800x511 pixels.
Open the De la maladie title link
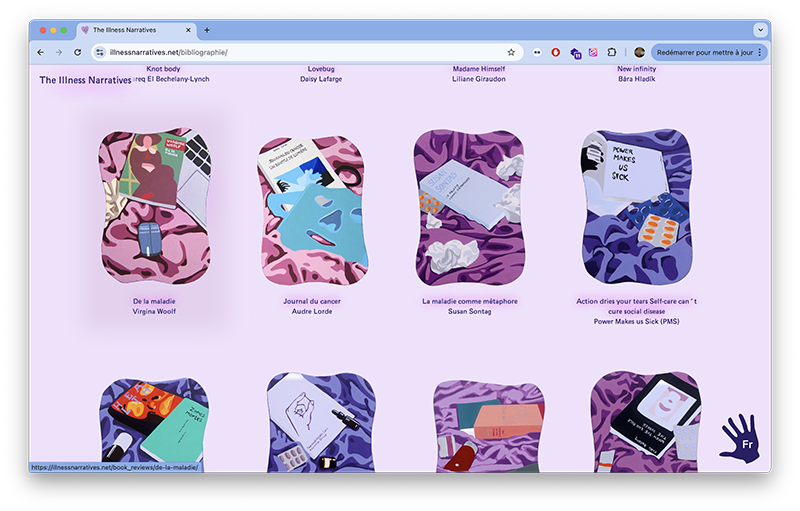click(154, 301)
